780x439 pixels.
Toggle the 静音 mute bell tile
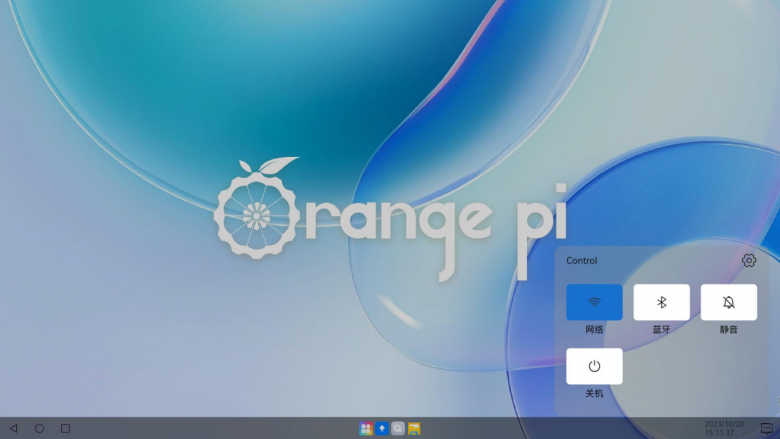click(x=728, y=302)
